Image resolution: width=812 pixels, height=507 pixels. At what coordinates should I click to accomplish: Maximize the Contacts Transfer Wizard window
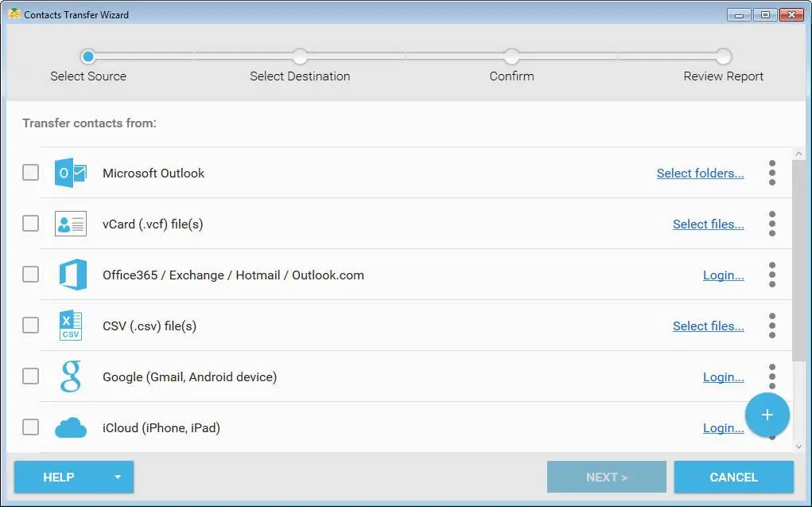pyautogui.click(x=765, y=14)
